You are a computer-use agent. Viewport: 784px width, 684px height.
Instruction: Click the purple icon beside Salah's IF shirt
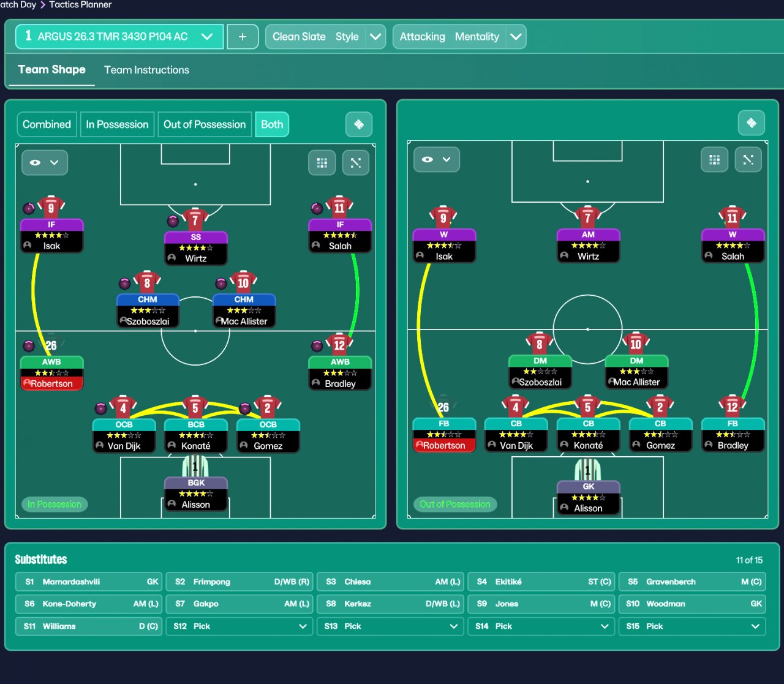pyautogui.click(x=317, y=208)
